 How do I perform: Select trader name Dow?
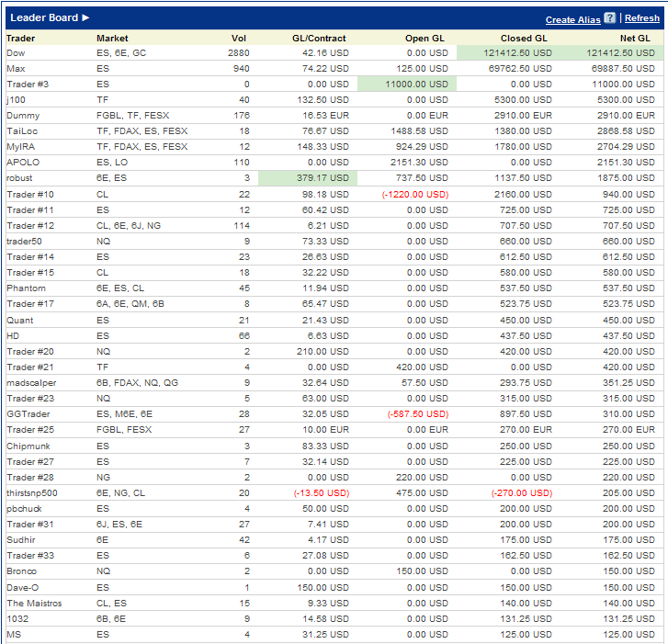pos(16,53)
